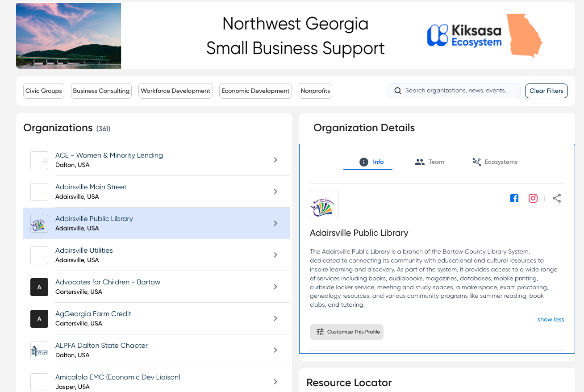584x392 pixels.
Task: Click the Adairsville Main Street logo placeholder
Action: [x=39, y=192]
